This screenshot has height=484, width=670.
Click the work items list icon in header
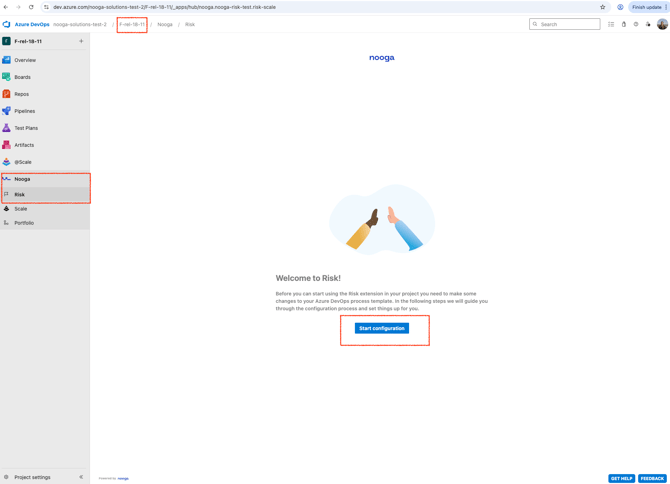click(611, 24)
